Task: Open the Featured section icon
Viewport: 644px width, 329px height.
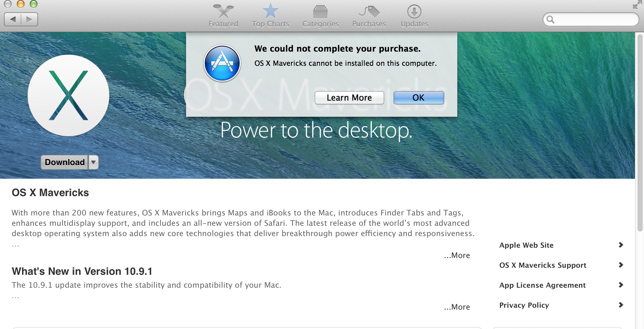Action: point(223,12)
